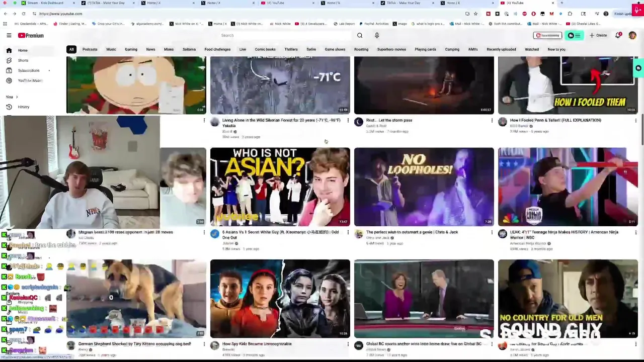Select the Live filter chip
644x362 pixels.
click(243, 49)
